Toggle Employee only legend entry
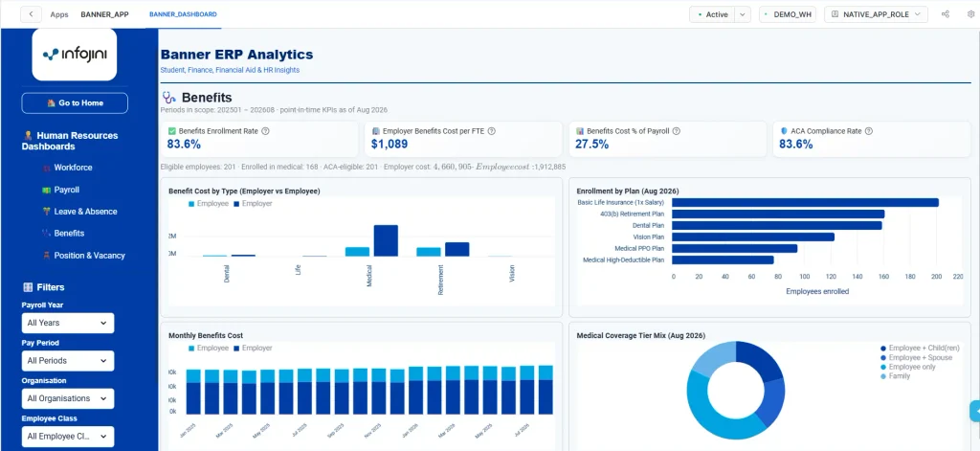This screenshot has height=451, width=980. (907, 367)
